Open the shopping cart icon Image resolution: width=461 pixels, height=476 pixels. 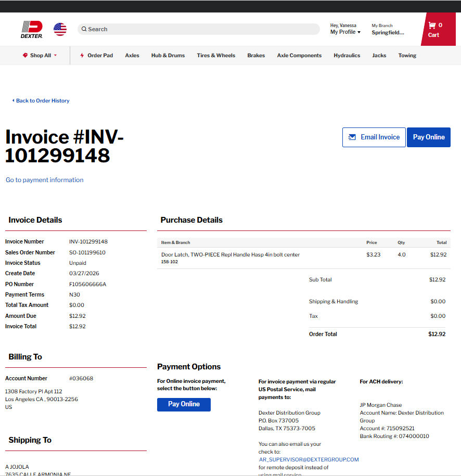click(432, 25)
